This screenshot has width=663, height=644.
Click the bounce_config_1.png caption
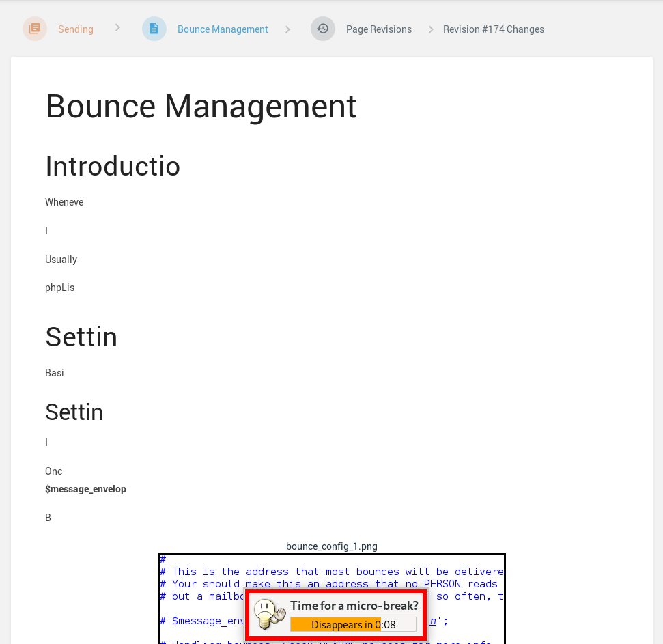coord(332,546)
